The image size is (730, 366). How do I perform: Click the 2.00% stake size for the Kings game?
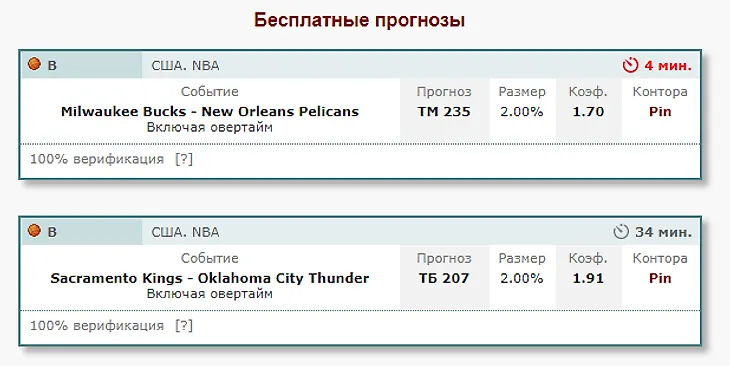coord(521,278)
